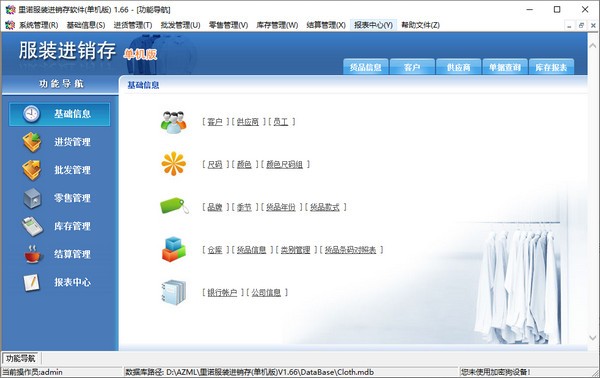Screen dimensions: 600x378
Task: Open the 供应商 link in the main panel
Action: (x=248, y=122)
